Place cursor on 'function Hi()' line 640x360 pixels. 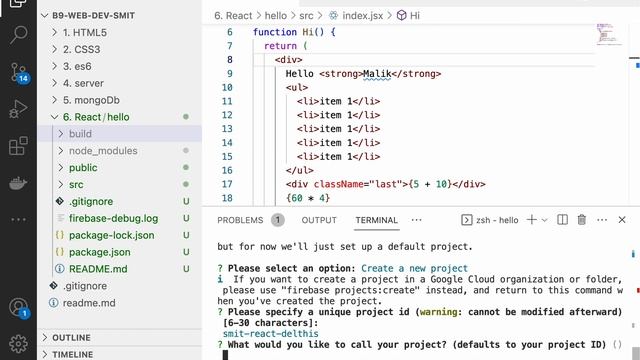pyautogui.click(x=294, y=32)
